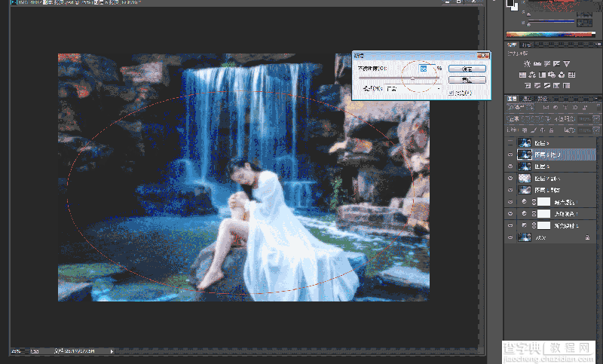Add a Gradient Map adjustment layer

pyautogui.click(x=567, y=86)
